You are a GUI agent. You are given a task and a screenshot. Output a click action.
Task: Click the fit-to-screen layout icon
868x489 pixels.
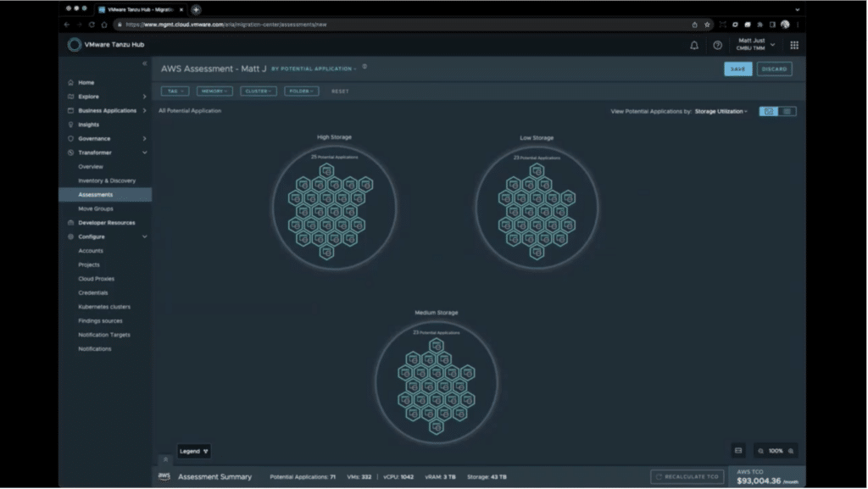738,451
